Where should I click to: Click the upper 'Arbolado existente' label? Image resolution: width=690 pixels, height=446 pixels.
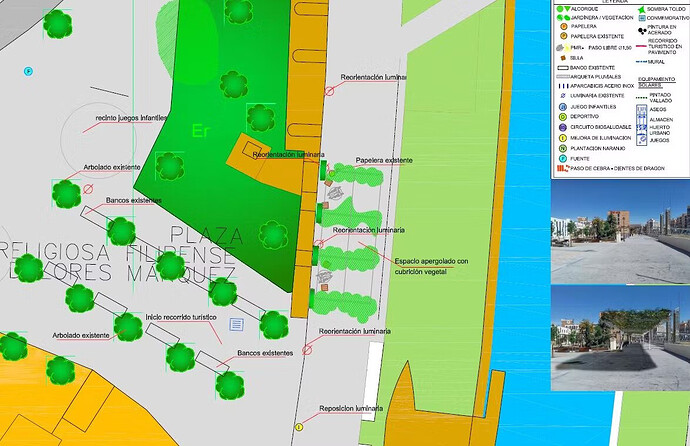[x=112, y=168]
